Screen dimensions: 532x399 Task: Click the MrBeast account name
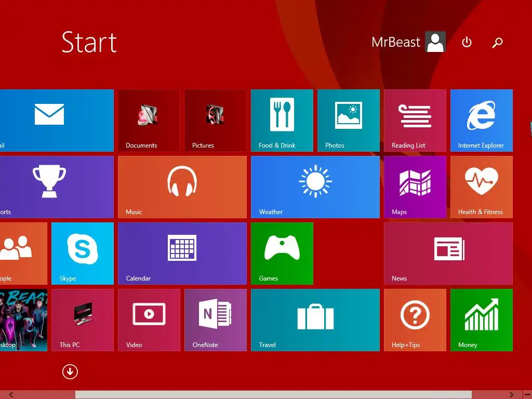tap(395, 42)
